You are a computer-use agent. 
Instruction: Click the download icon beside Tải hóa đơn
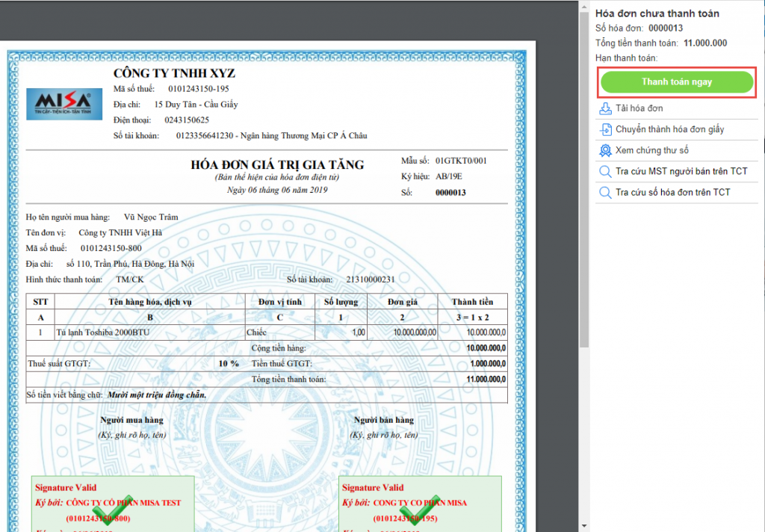(605, 108)
